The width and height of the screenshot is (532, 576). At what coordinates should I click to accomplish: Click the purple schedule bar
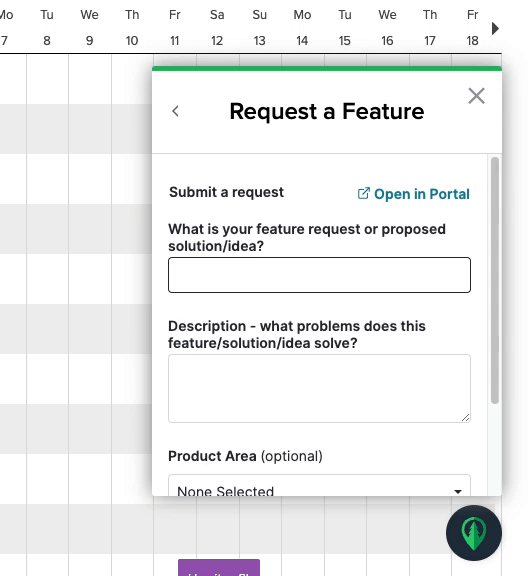click(219, 568)
